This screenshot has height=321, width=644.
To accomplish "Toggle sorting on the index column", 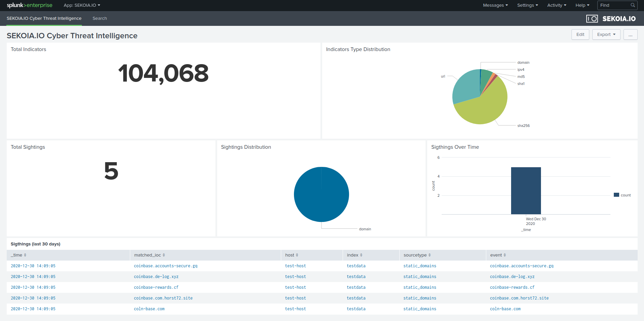I will click(x=362, y=255).
